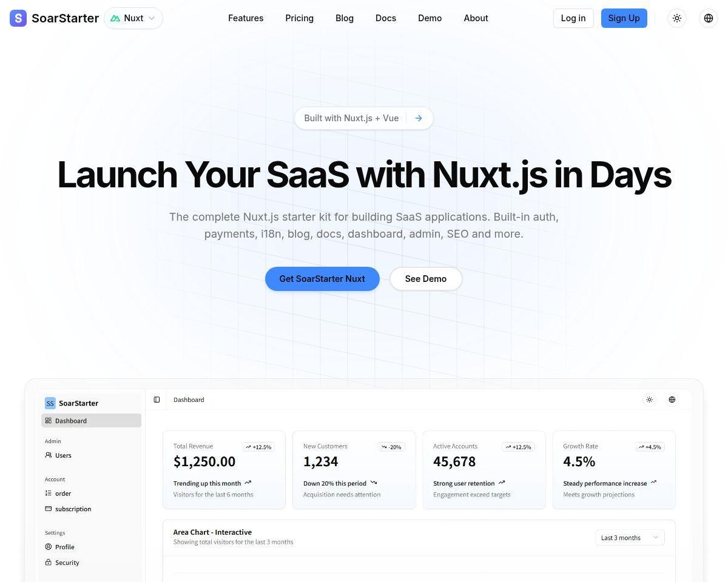This screenshot has width=728, height=582.
Task: Go to the Blog nav item
Action: (x=345, y=18)
